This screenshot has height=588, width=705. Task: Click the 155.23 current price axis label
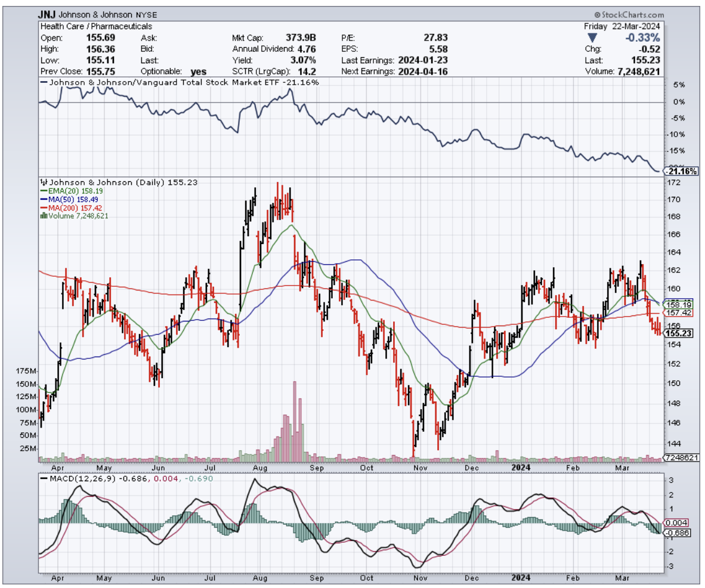679,333
